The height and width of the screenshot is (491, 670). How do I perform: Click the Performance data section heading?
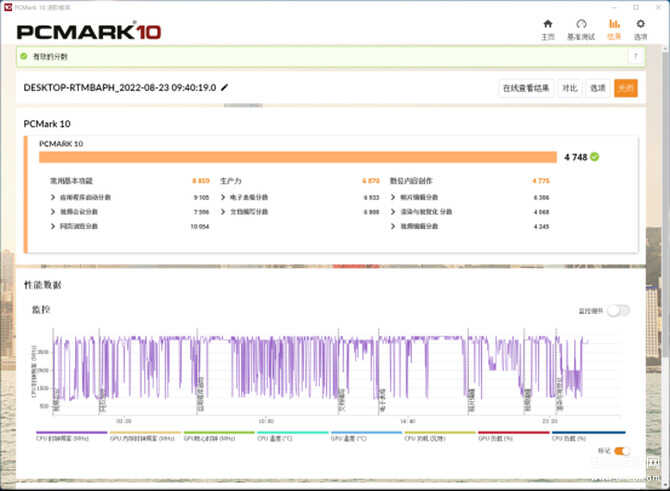tap(42, 285)
